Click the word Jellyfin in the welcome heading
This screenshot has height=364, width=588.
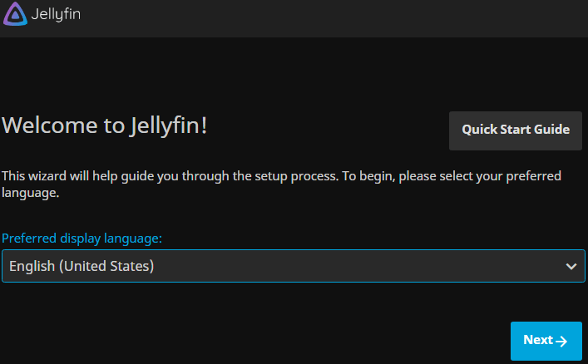169,125
